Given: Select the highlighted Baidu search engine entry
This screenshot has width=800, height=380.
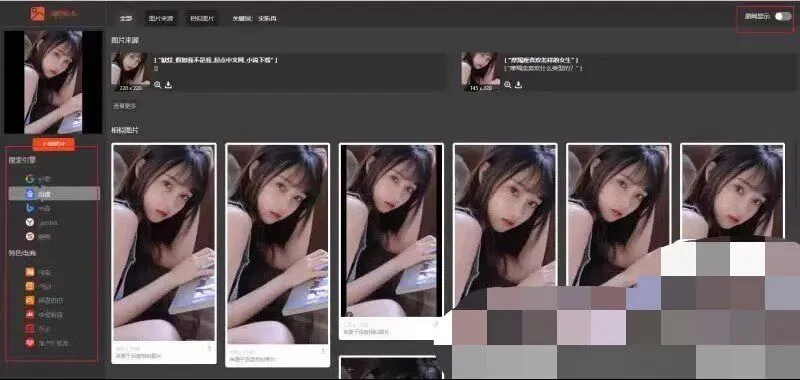Looking at the screenshot, I should click(x=54, y=193).
